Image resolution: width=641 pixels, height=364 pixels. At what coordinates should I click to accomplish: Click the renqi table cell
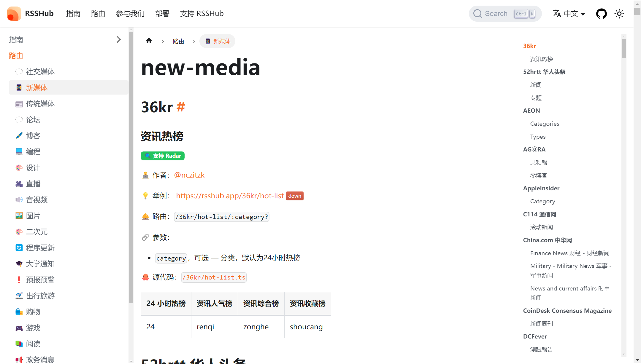coord(215,327)
